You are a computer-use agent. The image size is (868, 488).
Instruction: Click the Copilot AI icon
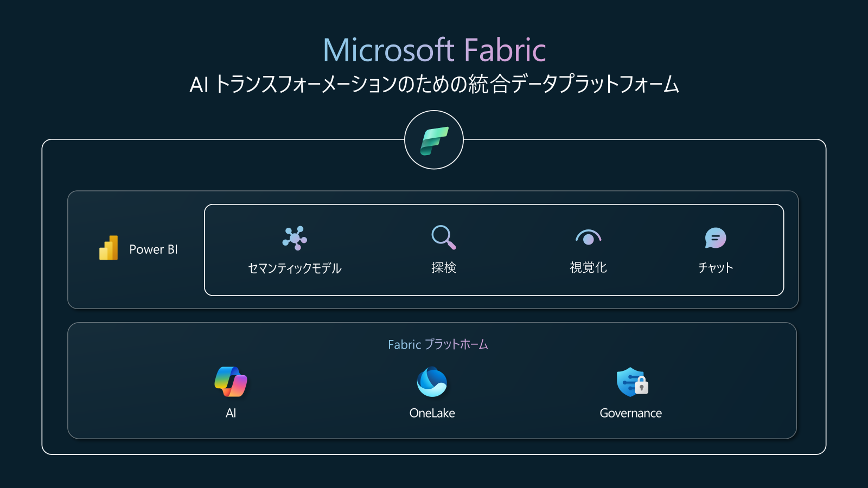(x=231, y=382)
